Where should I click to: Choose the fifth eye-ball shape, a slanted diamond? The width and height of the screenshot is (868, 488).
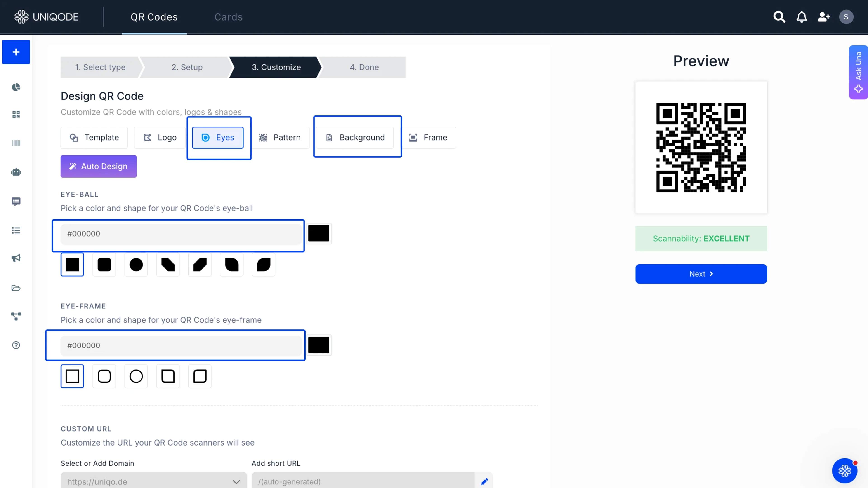200,265
